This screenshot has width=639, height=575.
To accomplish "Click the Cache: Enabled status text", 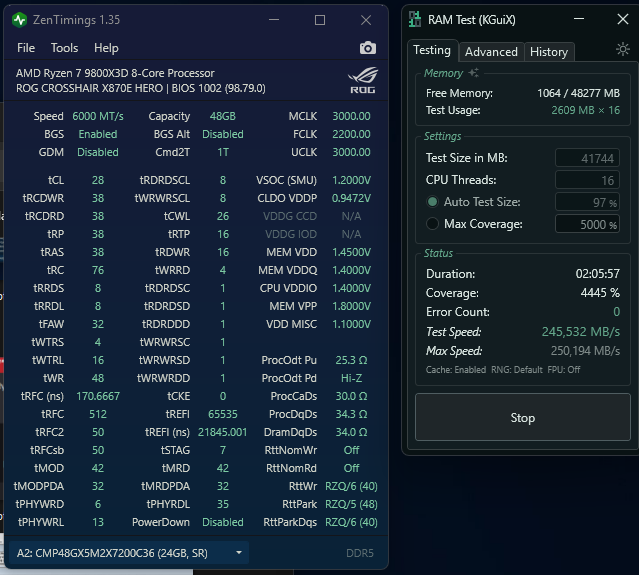I will pyautogui.click(x=456, y=370).
